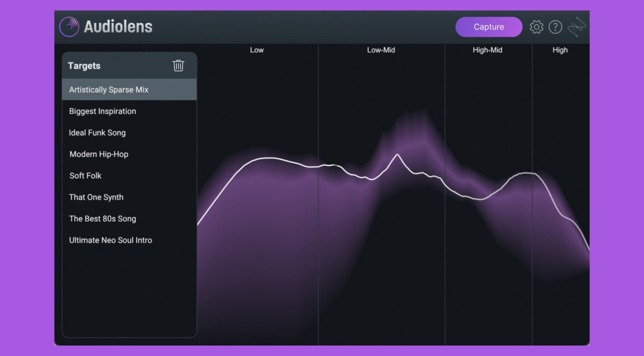
Task: Click the white curve's peak in Low-Mid
Action: (x=397, y=155)
